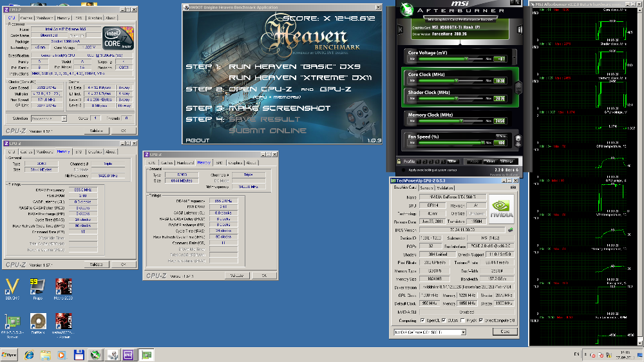Switch to CPU-Z purple taskbar button
The image size is (644, 362).
point(128,355)
